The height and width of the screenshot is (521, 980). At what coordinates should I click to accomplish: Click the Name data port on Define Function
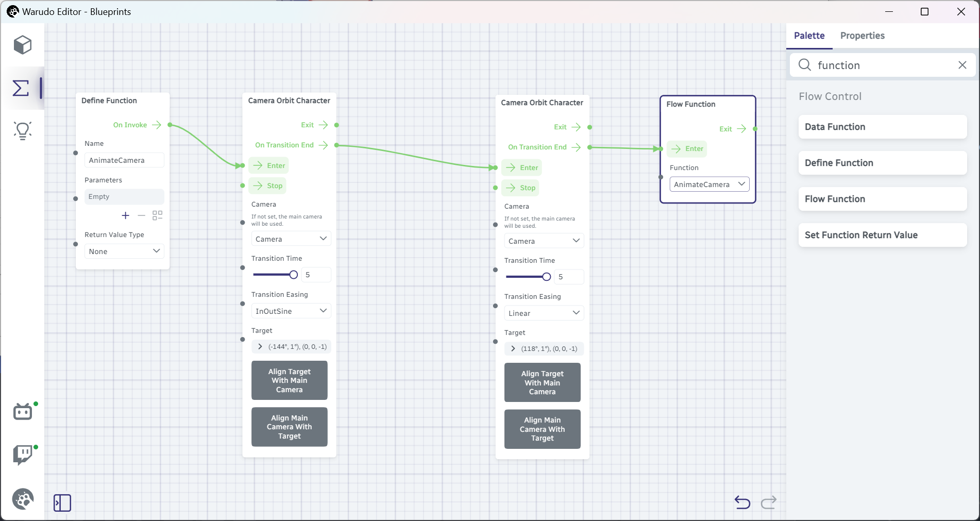click(76, 153)
